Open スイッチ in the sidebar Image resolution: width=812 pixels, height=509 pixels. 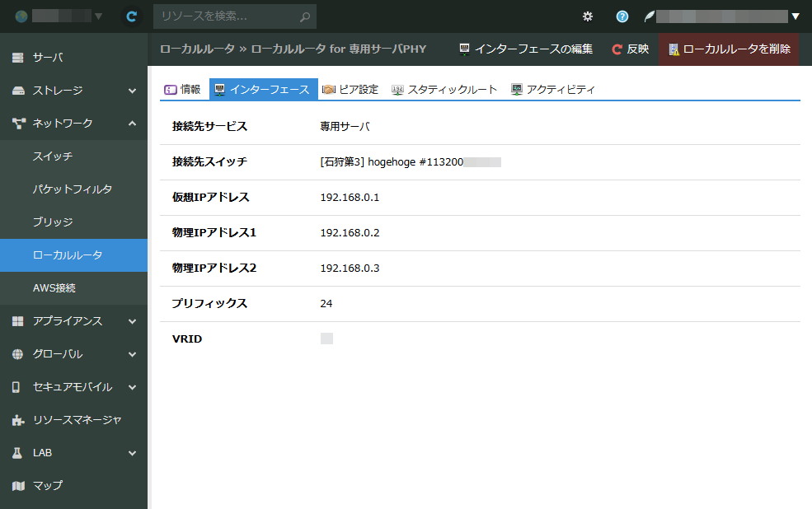pos(73,156)
